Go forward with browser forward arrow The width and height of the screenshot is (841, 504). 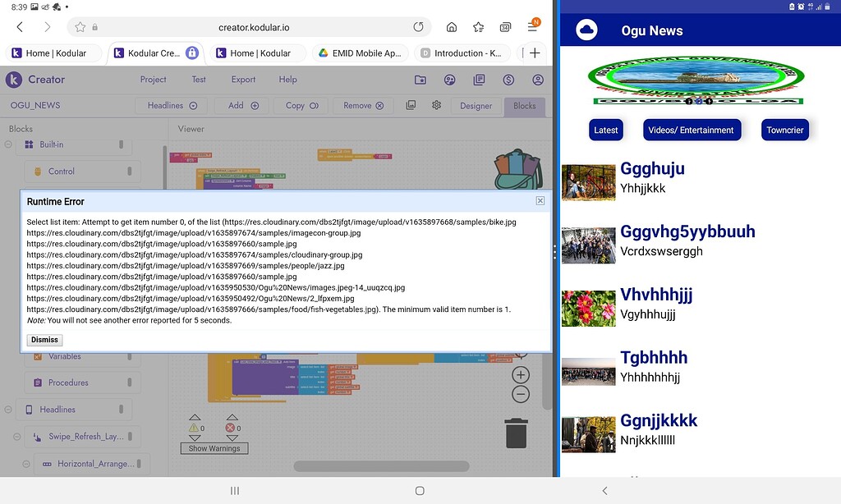(x=47, y=27)
